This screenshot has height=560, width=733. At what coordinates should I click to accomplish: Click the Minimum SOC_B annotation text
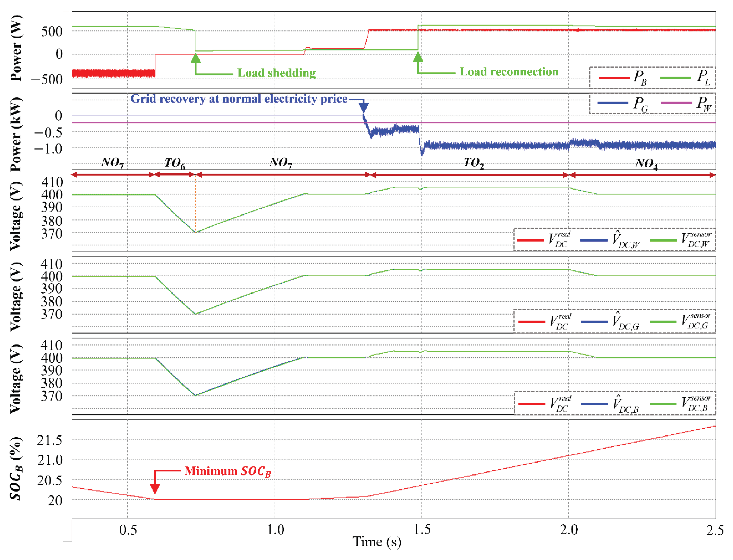click(228, 471)
